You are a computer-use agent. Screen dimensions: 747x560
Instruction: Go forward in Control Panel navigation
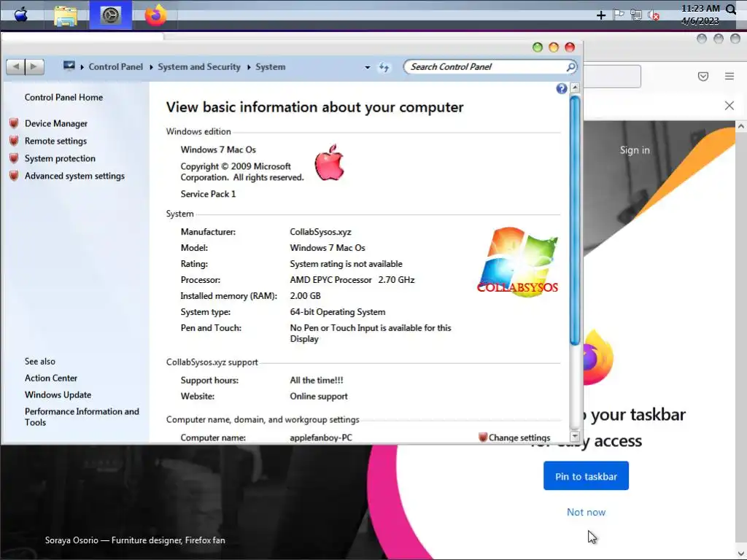(x=34, y=66)
